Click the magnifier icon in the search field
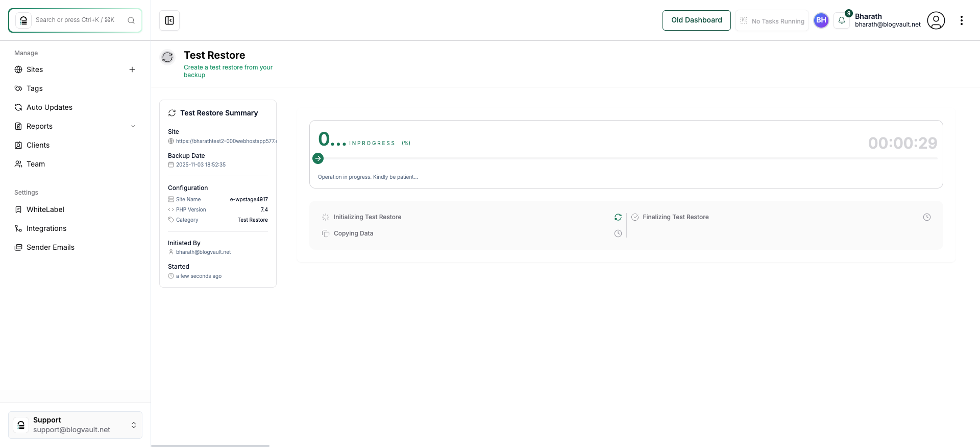Image resolution: width=980 pixels, height=447 pixels. coord(131,20)
